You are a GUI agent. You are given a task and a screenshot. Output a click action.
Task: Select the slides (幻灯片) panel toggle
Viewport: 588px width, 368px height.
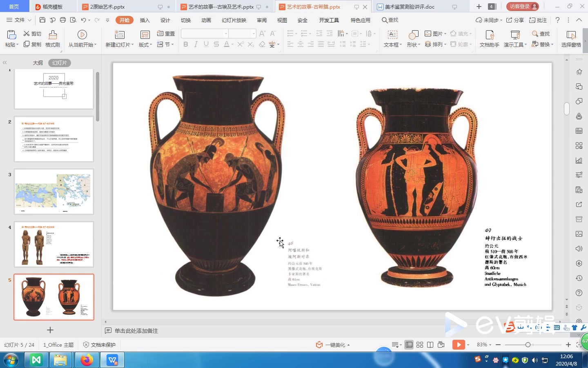coord(60,63)
